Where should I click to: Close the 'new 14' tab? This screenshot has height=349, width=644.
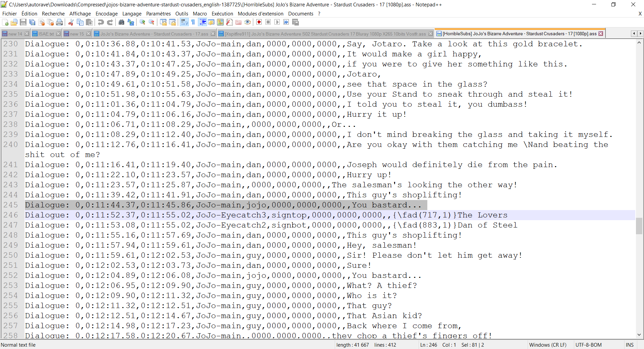(x=27, y=34)
